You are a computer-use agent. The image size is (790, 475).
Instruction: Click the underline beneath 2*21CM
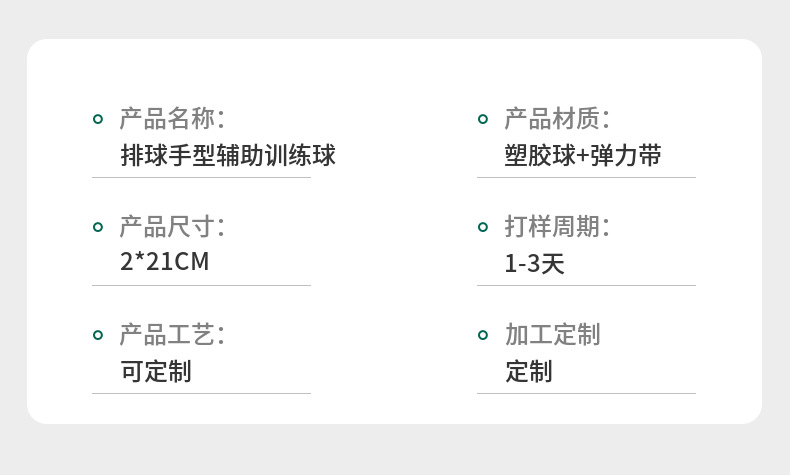click(201, 285)
